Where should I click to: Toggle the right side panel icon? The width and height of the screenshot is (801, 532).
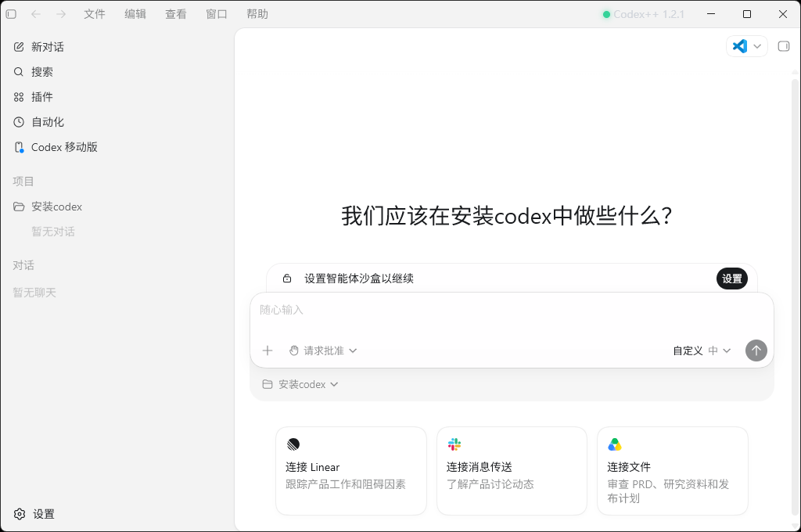(784, 46)
